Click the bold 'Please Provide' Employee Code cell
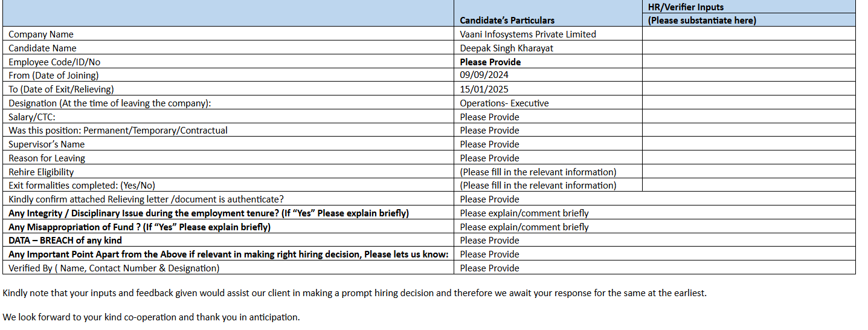This screenshot has height=330, width=868. tap(490, 62)
